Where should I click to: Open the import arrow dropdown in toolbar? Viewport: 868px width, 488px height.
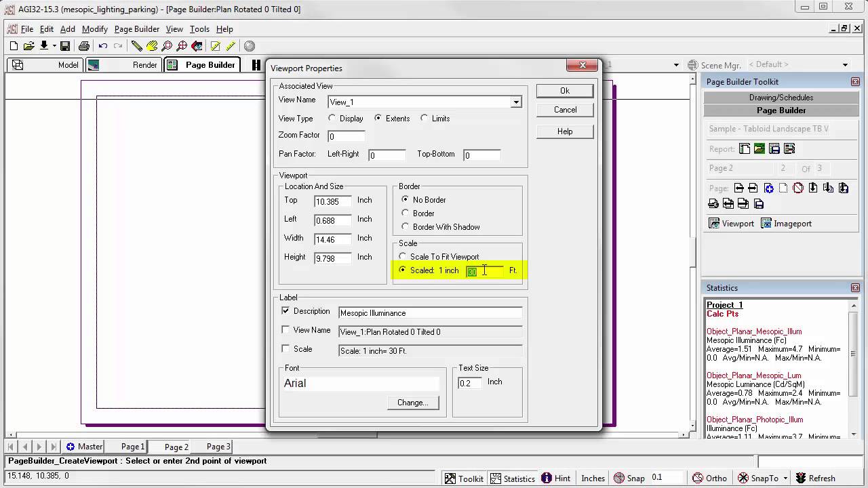[54, 46]
